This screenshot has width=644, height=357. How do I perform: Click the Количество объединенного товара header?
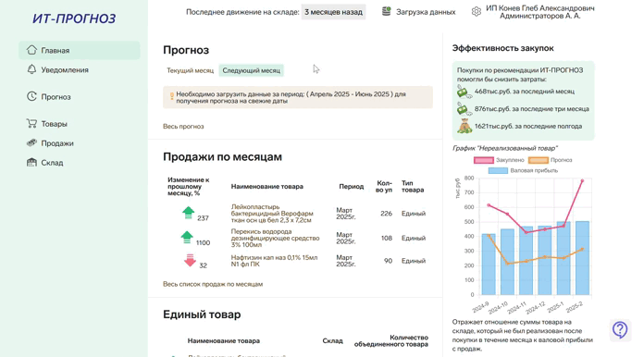(391, 341)
